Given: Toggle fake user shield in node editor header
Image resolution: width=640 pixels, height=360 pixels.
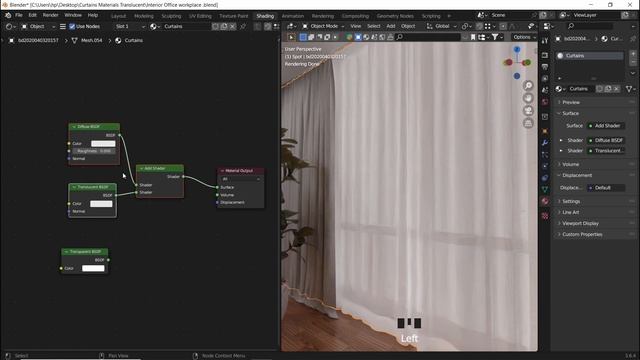Looking at the screenshot, I should tap(216, 26).
